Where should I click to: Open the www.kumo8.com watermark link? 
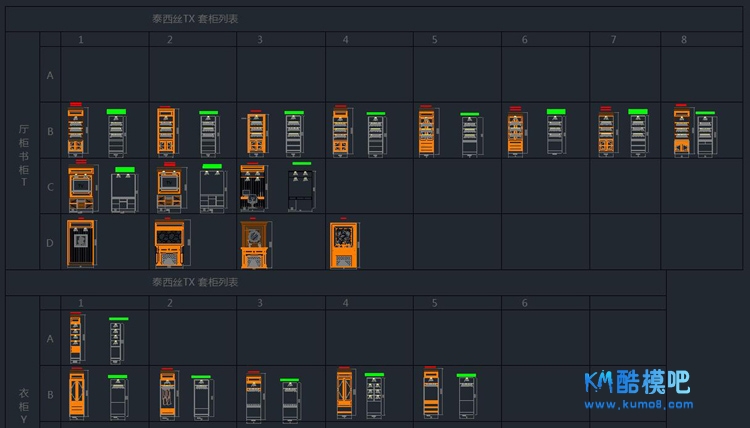pyautogui.click(x=638, y=405)
